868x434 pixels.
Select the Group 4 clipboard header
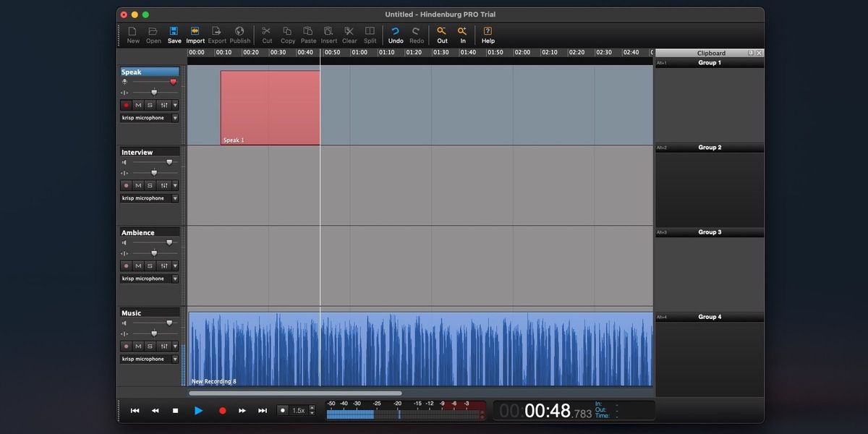pyautogui.click(x=709, y=317)
